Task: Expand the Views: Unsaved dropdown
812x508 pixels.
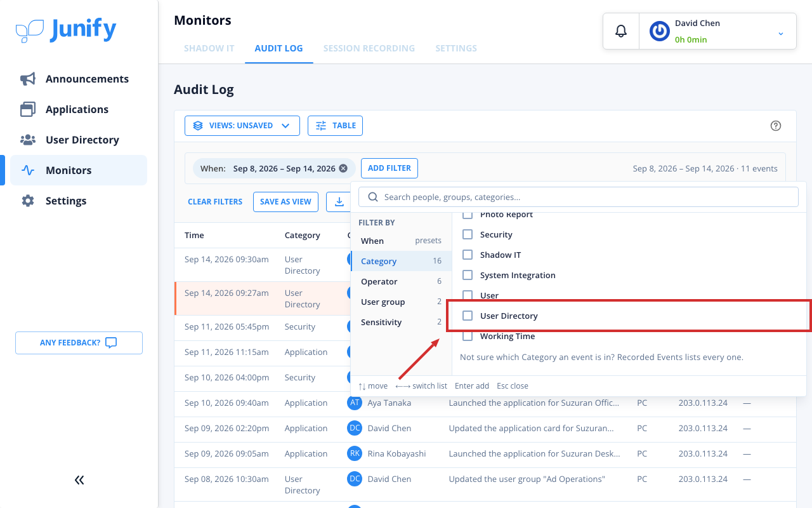Action: (x=242, y=126)
